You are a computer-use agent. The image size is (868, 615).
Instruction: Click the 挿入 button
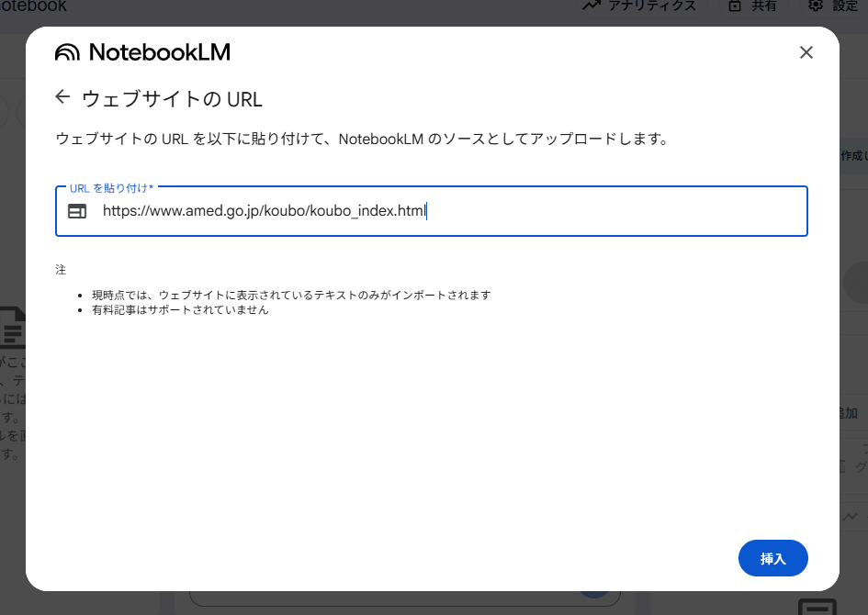(x=772, y=558)
